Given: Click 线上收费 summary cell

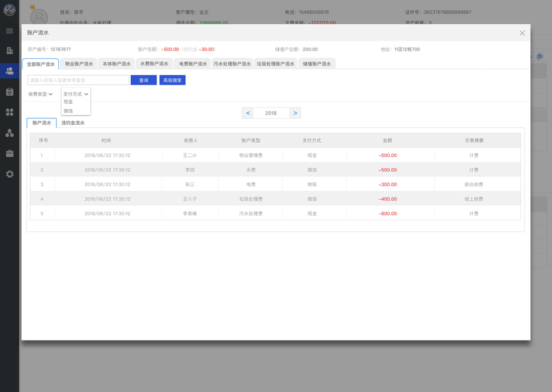Looking at the screenshot, I should 474,199.
